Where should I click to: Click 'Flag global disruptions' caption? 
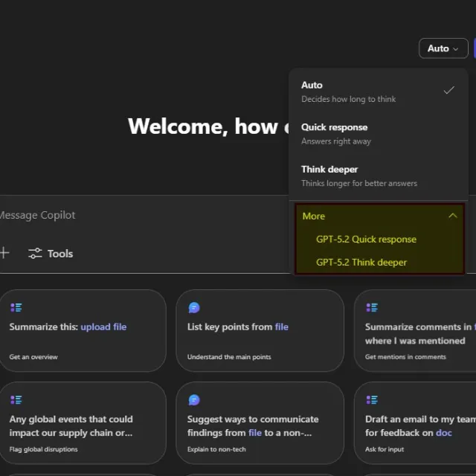43,449
